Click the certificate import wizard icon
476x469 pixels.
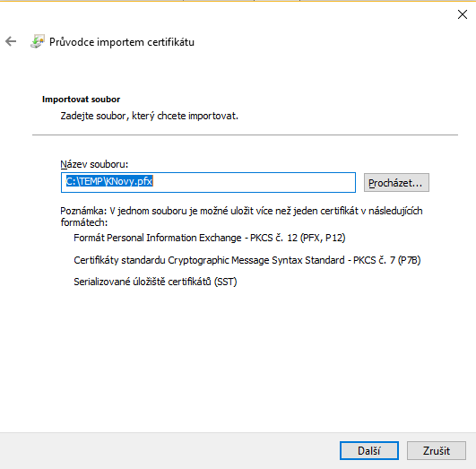[38, 41]
